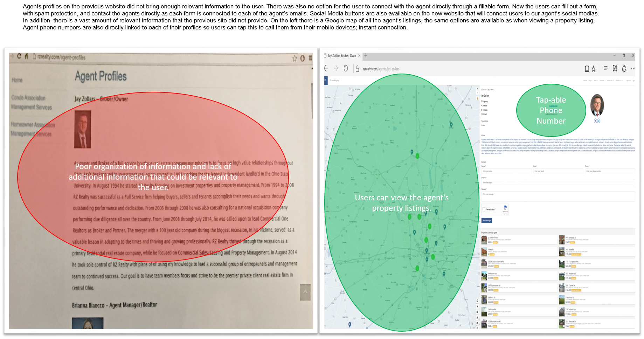
Task: Click the padlock icon beside the rzrealty.com address
Action: [x=357, y=69]
